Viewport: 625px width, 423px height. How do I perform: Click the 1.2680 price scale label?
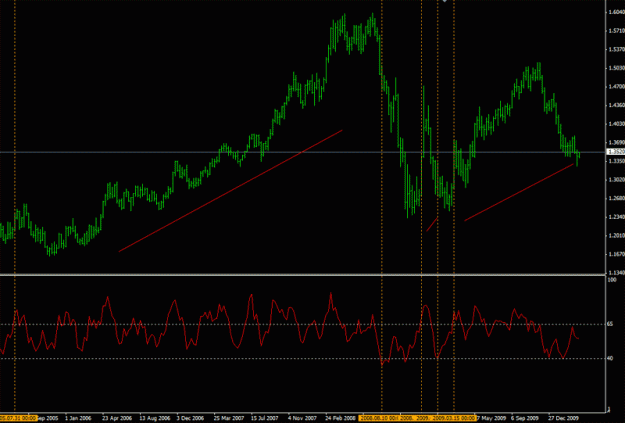(616, 198)
